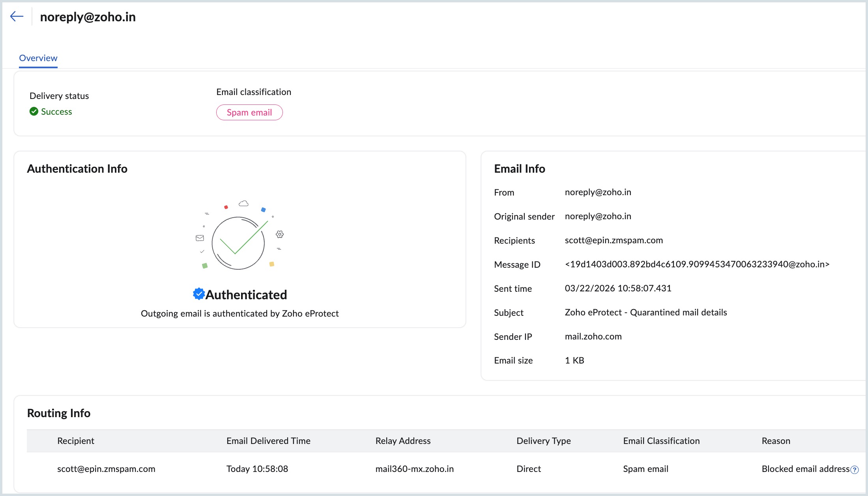Select the Sent time value 03/22/2026 10:58:07.431

click(618, 288)
